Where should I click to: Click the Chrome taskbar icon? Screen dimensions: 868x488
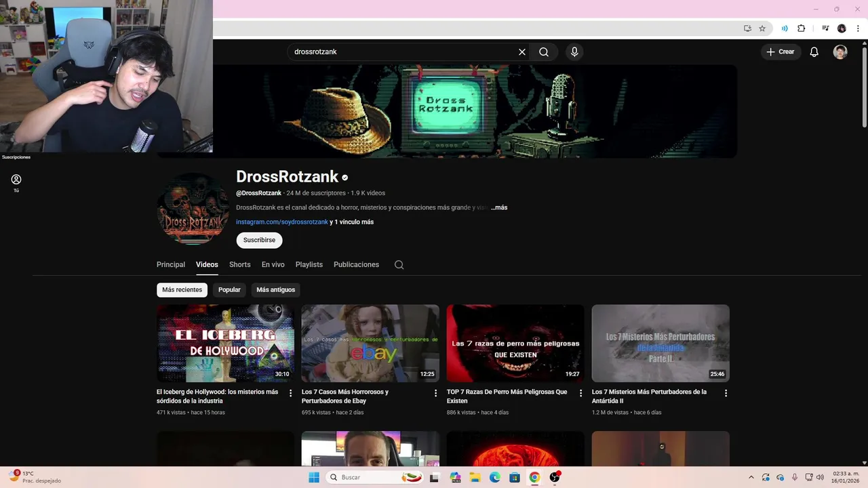tap(534, 477)
